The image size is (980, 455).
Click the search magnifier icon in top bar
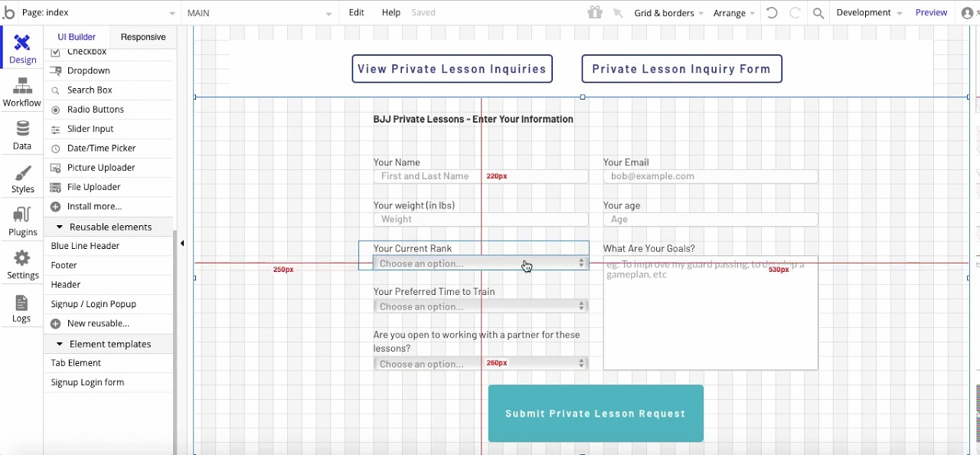point(818,13)
